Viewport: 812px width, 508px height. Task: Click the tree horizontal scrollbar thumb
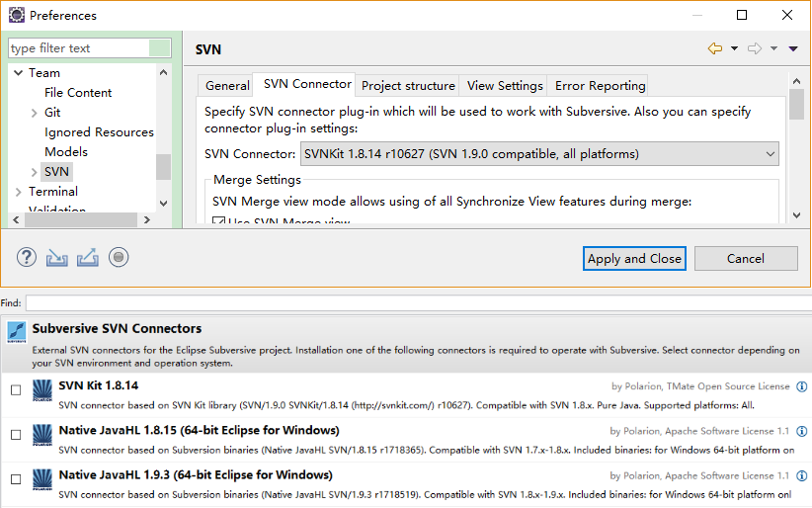[81, 219]
